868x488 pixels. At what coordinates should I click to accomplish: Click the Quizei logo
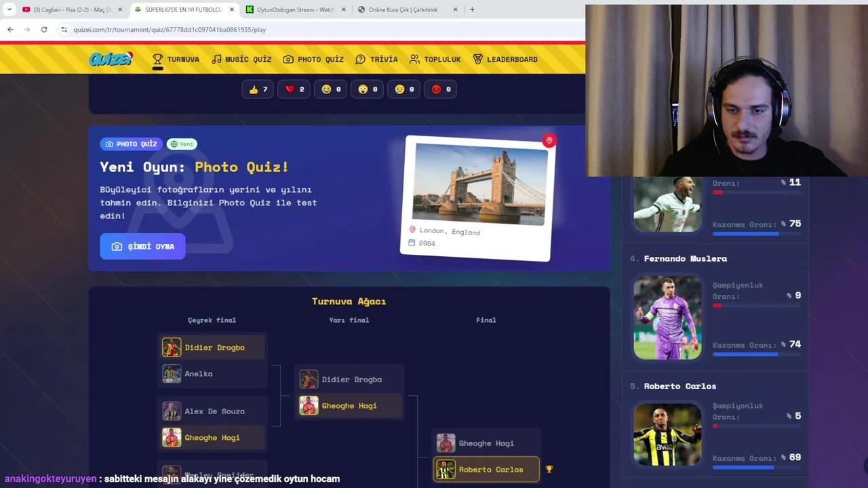pos(111,59)
